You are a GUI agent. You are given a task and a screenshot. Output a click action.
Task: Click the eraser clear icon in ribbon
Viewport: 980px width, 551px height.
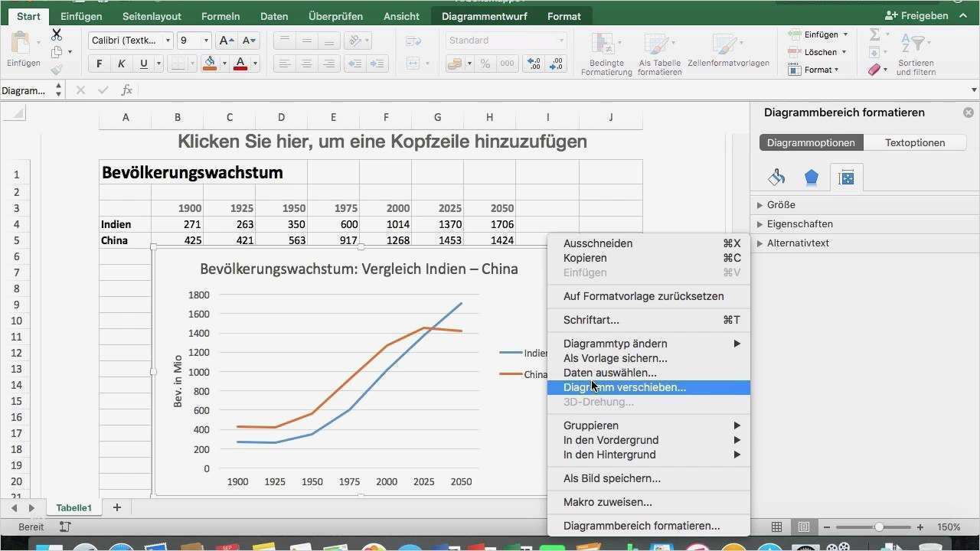pos(874,70)
